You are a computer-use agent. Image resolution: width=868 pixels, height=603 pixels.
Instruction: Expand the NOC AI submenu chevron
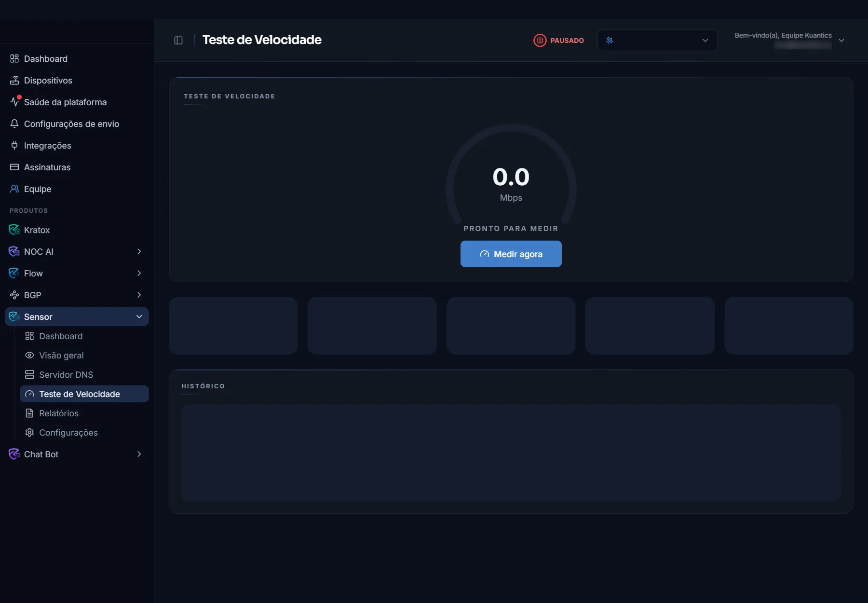(139, 251)
